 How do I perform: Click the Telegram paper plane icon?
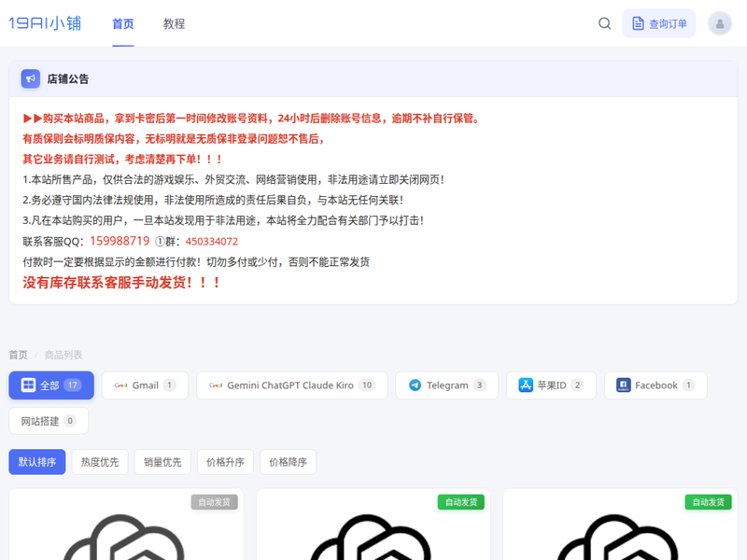pyautogui.click(x=415, y=385)
